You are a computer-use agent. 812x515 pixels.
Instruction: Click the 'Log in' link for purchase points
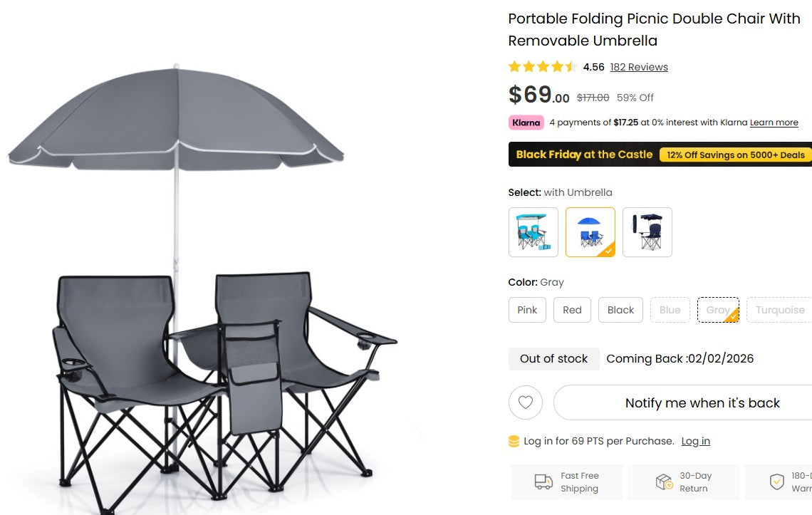click(x=696, y=440)
